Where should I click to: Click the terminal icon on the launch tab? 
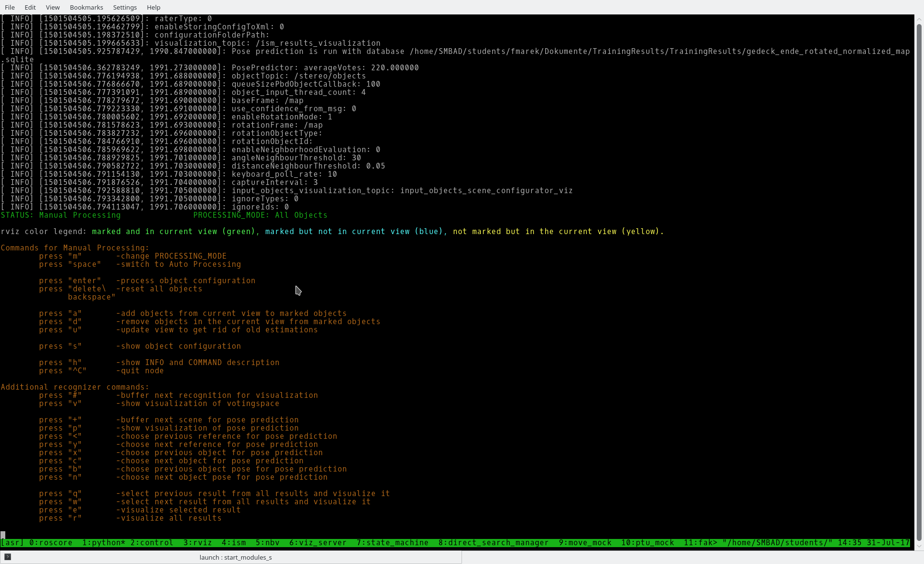pyautogui.click(x=8, y=557)
